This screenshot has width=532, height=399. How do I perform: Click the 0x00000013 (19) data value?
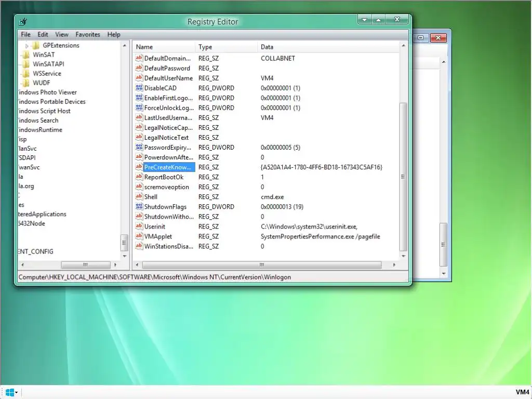pos(282,207)
